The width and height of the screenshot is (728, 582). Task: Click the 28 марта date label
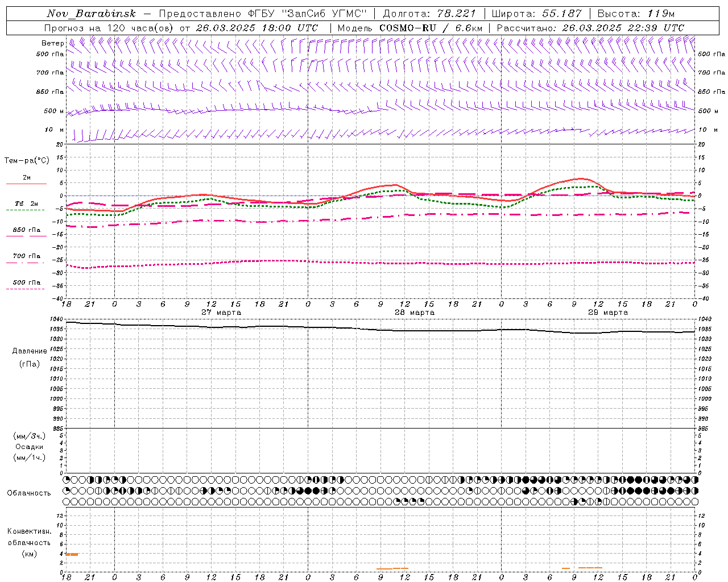[x=415, y=313]
